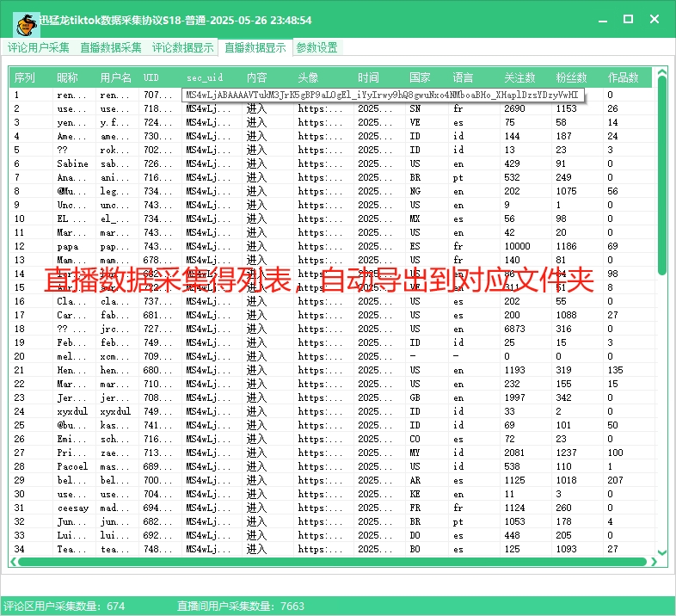Select the papa nickname in row 12
676x616 pixels.
click(67, 246)
